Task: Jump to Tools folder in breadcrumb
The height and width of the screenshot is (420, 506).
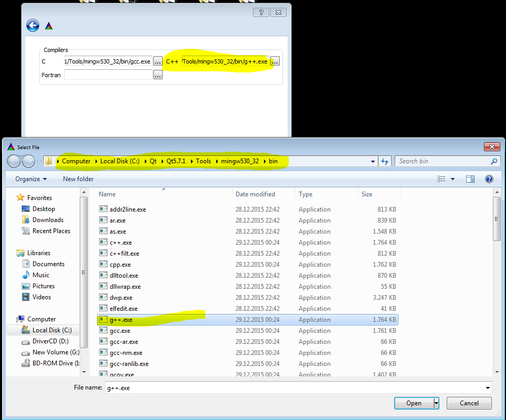Action: tap(203, 161)
